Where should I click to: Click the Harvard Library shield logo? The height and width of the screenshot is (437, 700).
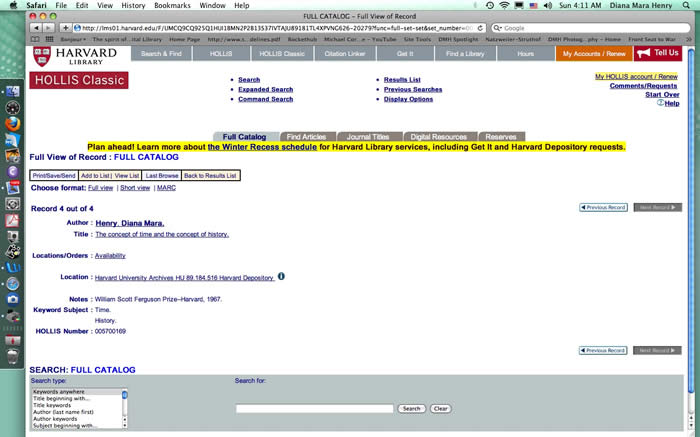coord(41,54)
